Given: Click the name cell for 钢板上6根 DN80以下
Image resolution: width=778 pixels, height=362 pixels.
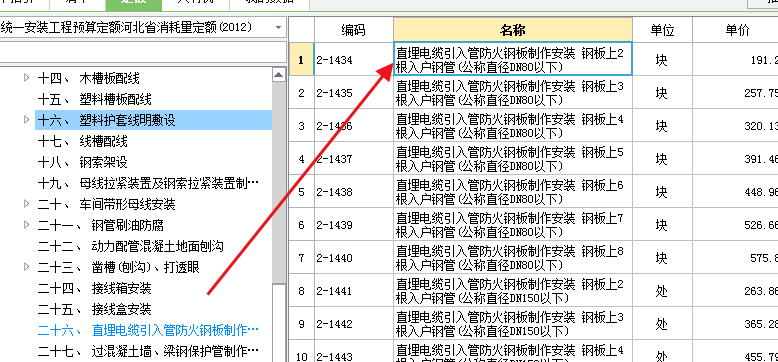Looking at the screenshot, I should [513, 191].
